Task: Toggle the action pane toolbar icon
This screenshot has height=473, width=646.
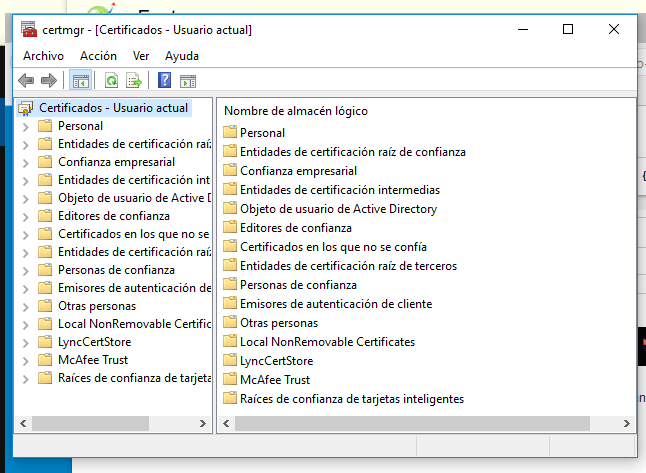Action: 187,81
